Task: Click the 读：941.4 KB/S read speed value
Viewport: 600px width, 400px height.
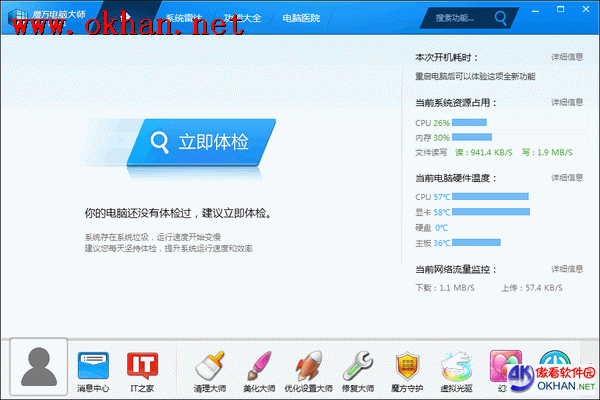Action: point(484,152)
